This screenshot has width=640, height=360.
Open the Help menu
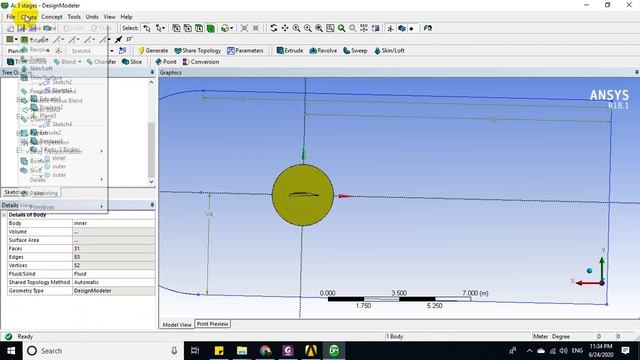pos(126,17)
